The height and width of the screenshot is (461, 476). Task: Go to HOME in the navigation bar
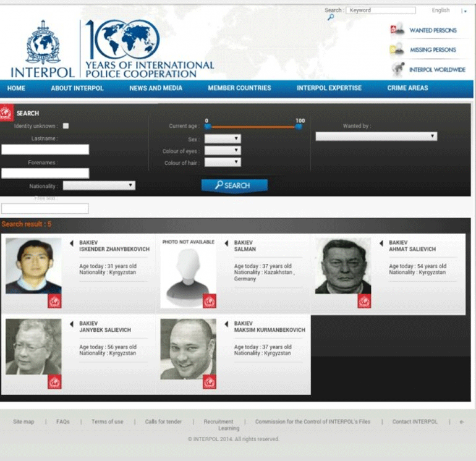pos(17,88)
